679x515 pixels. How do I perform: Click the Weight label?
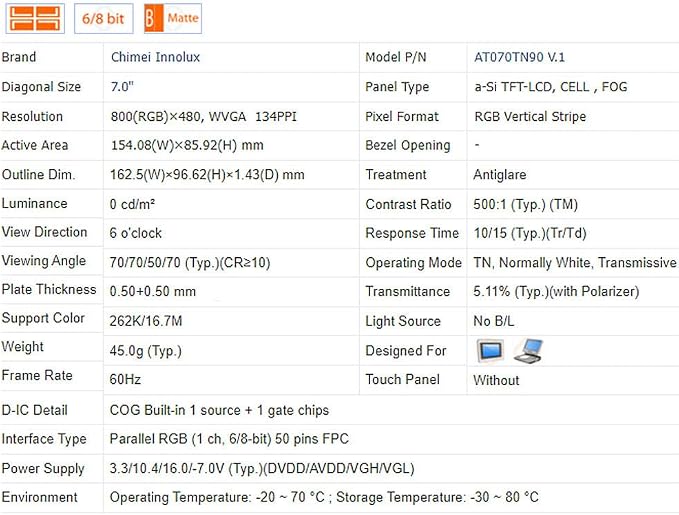click(23, 347)
